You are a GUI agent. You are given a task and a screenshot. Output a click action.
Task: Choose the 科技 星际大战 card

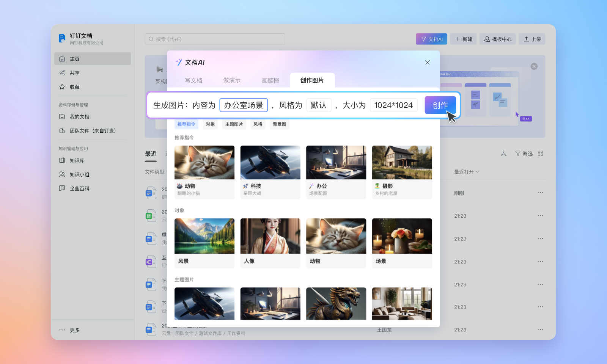pyautogui.click(x=270, y=172)
